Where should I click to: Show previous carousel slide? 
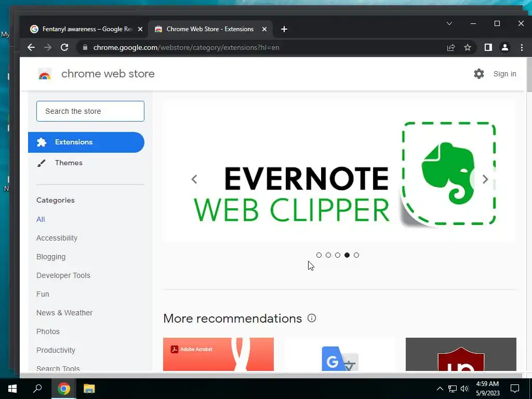click(x=194, y=179)
